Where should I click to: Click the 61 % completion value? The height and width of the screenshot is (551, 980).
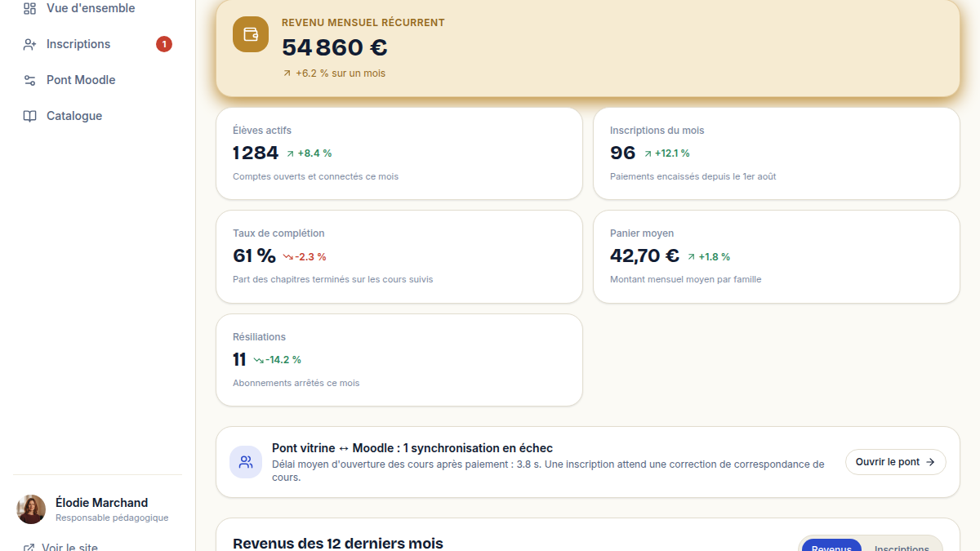click(x=254, y=256)
